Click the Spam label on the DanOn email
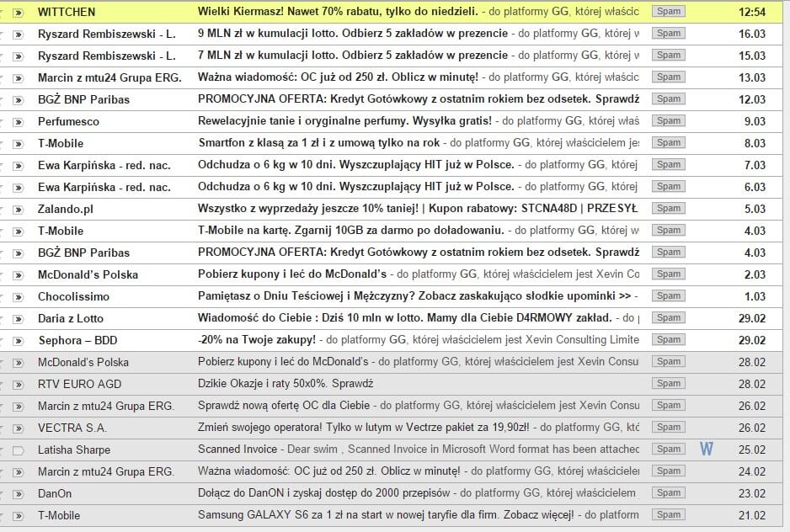 point(669,492)
